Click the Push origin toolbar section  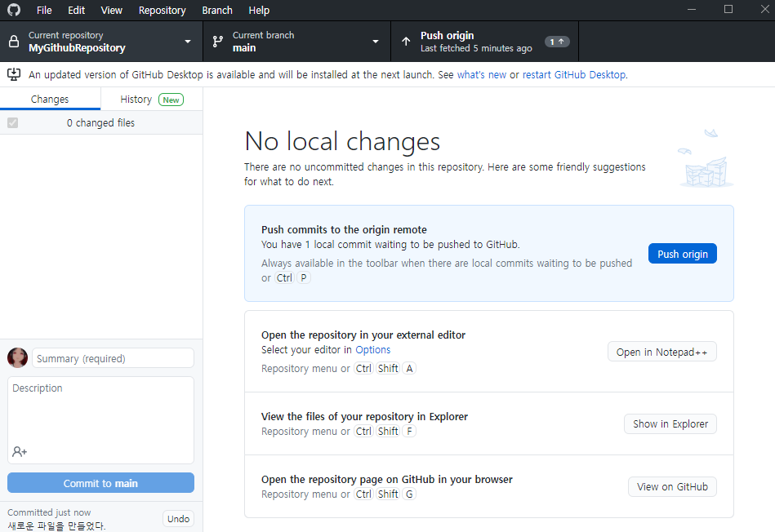(x=484, y=42)
